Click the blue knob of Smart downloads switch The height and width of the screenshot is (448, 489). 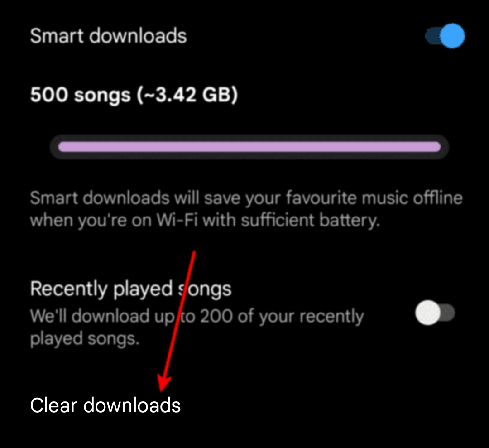click(452, 36)
